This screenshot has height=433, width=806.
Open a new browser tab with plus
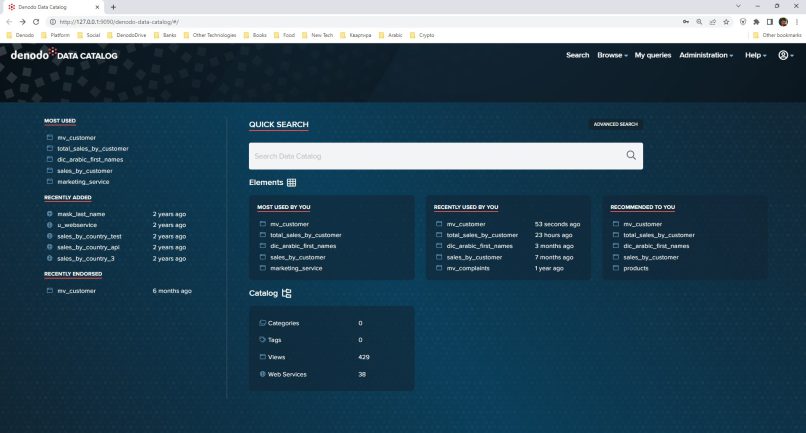113,7
